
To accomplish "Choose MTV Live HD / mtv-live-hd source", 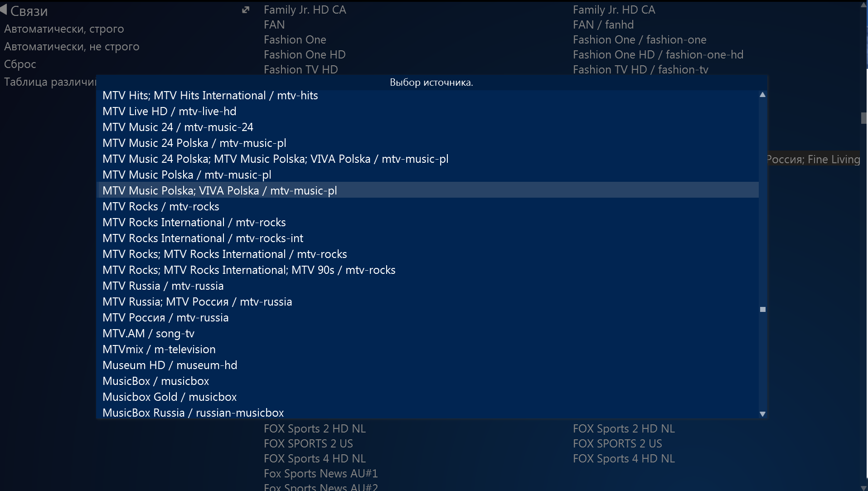I will pyautogui.click(x=169, y=111).
